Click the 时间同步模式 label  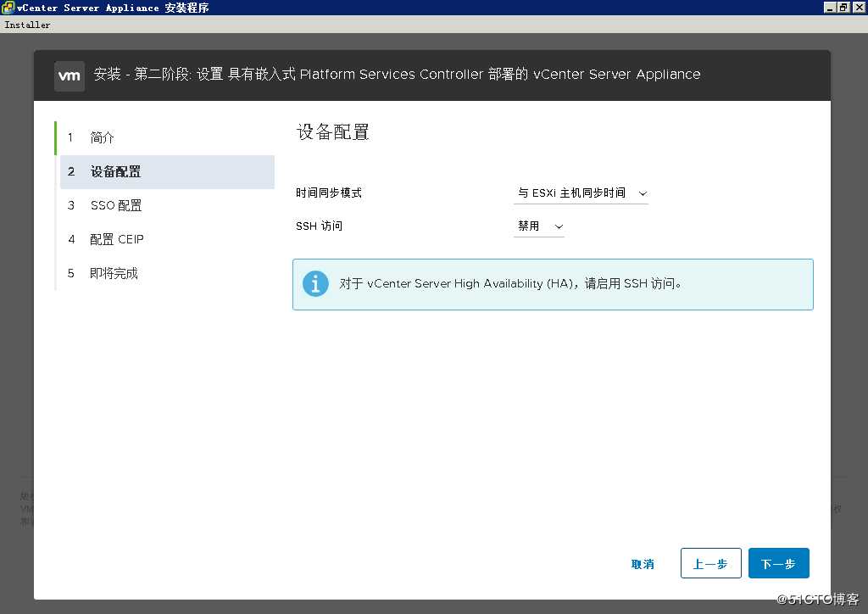(329, 193)
